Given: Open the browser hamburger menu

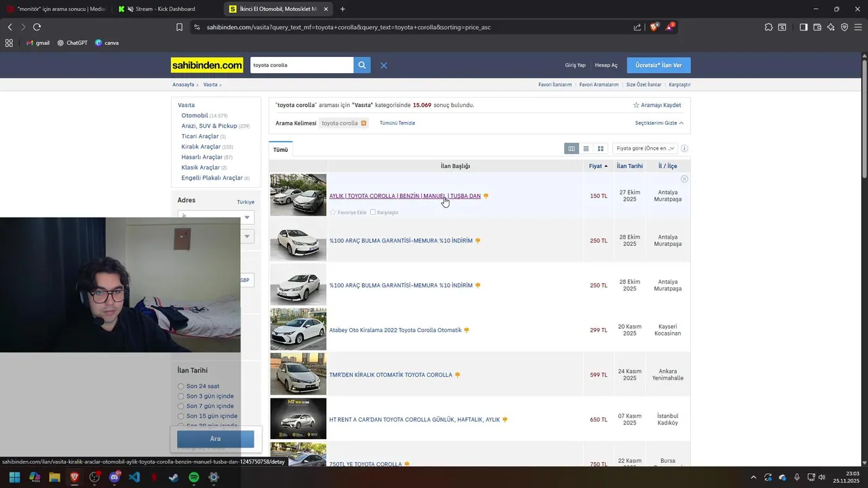Looking at the screenshot, I should (x=858, y=27).
